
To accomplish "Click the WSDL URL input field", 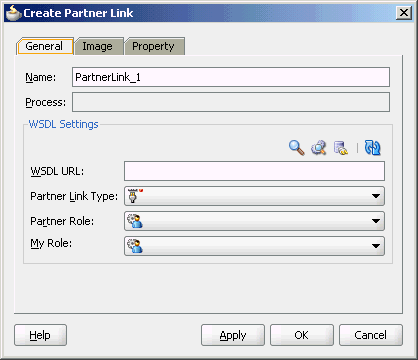I will 254,171.
